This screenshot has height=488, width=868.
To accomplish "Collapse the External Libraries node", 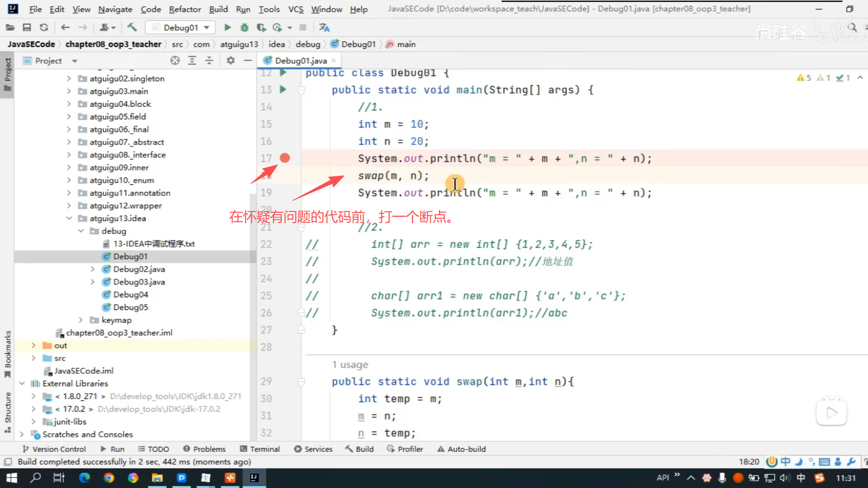I will click(22, 383).
